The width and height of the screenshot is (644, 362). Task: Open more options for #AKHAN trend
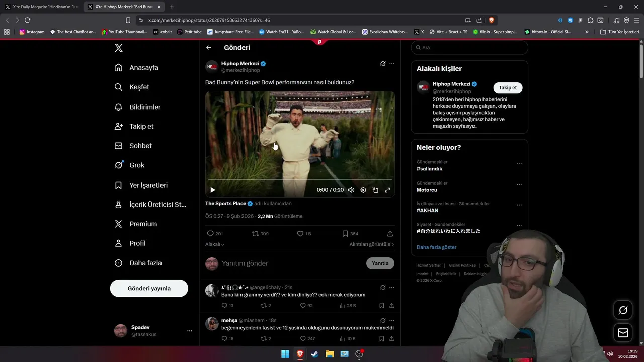tap(519, 205)
